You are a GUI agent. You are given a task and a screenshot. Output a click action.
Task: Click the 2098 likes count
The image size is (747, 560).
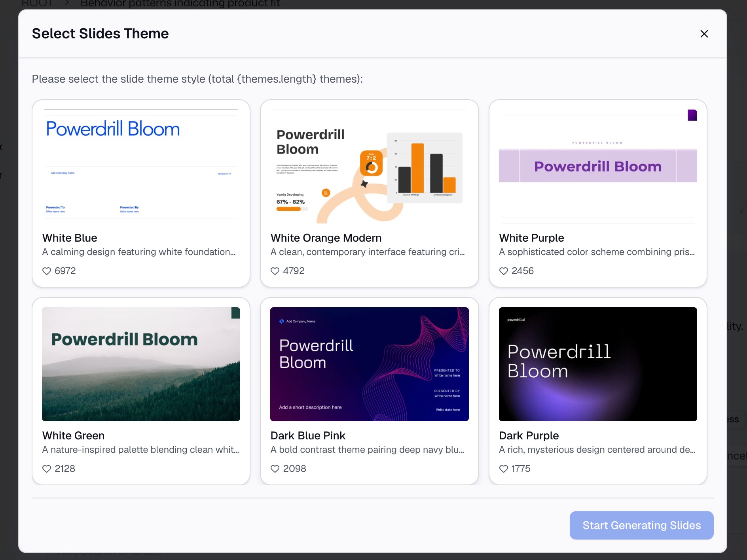(x=295, y=469)
